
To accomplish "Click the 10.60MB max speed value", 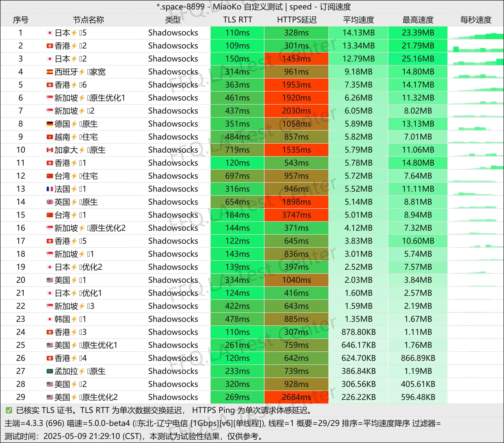I will coord(418,241).
